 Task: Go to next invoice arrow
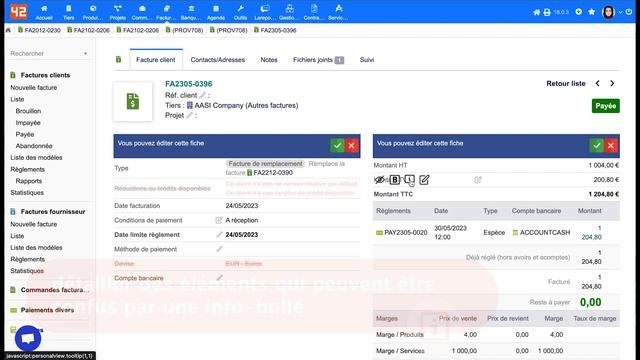point(612,83)
